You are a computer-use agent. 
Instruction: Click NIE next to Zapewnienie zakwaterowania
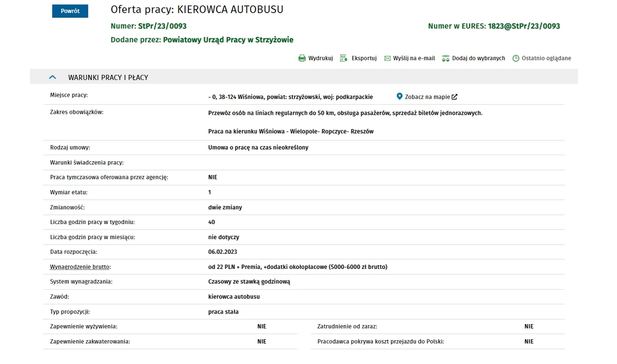tap(262, 342)
